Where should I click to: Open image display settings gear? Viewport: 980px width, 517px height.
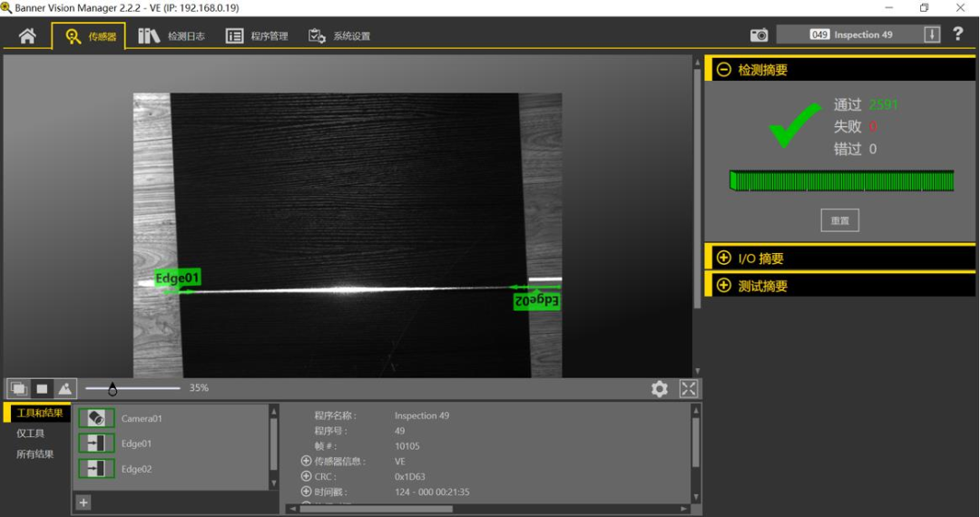(x=660, y=389)
